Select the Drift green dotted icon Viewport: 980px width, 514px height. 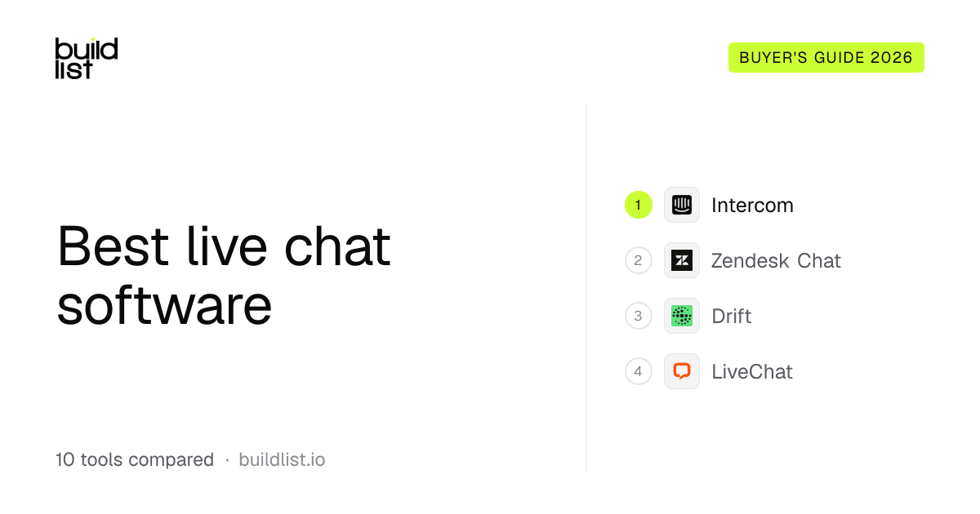pos(681,316)
